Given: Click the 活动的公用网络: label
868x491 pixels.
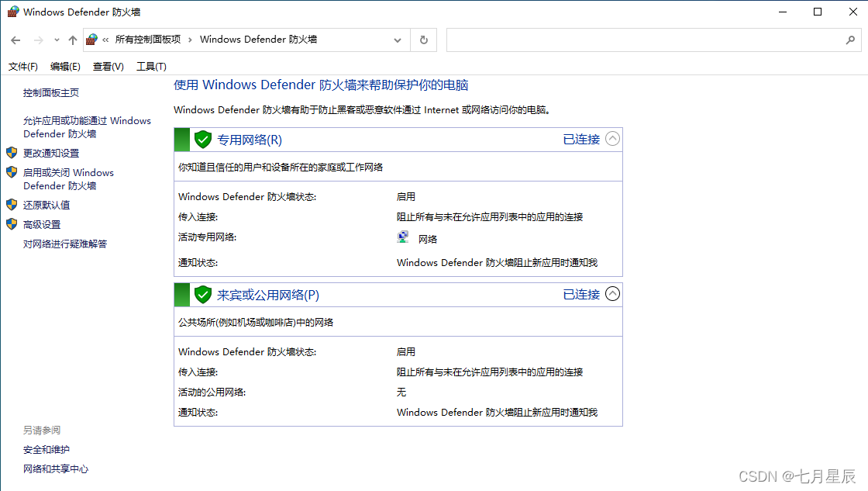Looking at the screenshot, I should click(x=212, y=392).
